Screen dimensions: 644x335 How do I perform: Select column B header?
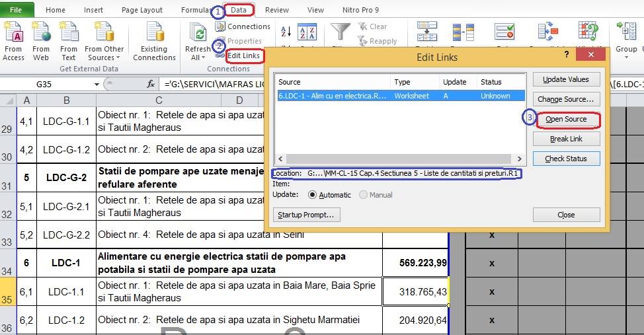[66, 100]
